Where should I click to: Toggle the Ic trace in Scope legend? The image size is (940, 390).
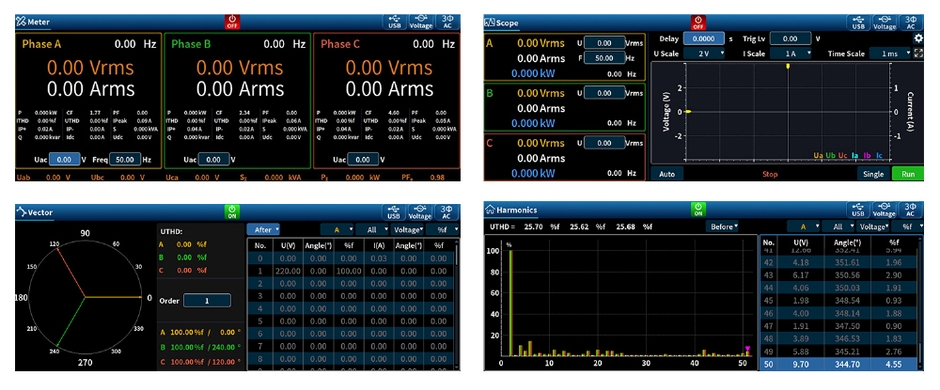(879, 155)
